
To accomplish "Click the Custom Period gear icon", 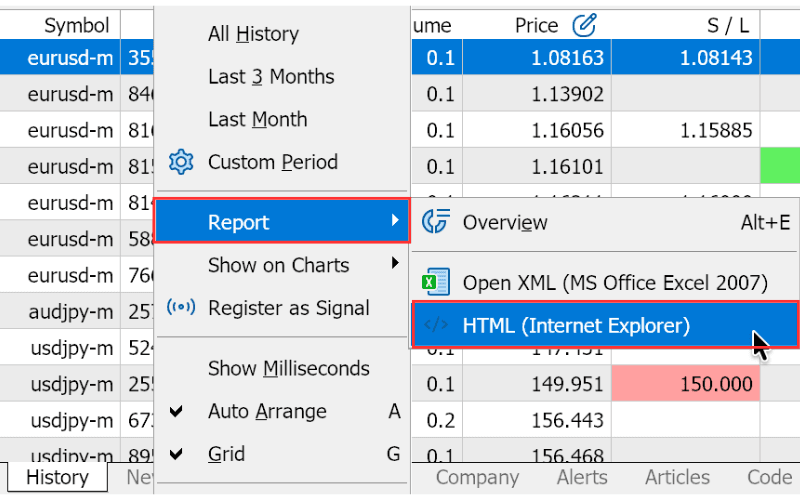I will (181, 162).
